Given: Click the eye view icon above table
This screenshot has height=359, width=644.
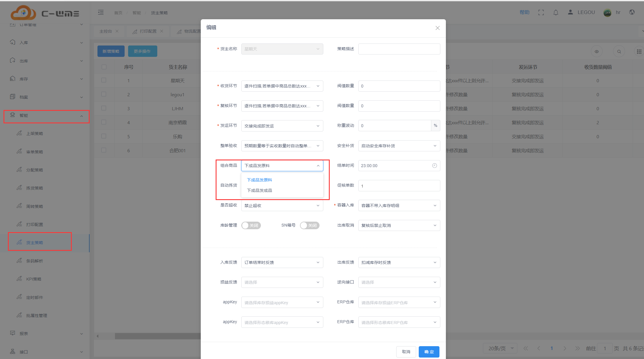Looking at the screenshot, I should point(597,52).
